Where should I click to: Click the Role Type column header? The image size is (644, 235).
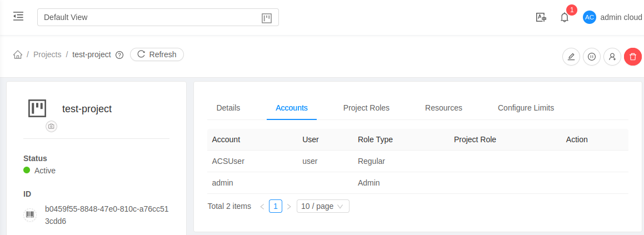(376, 139)
